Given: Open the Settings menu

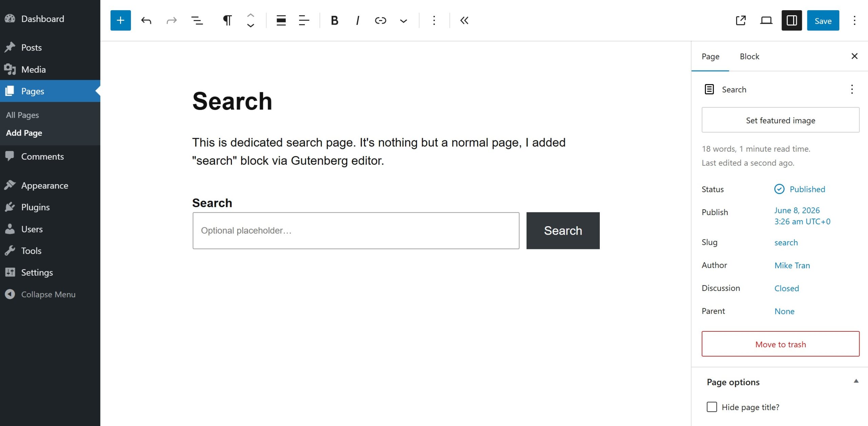Looking at the screenshot, I should [50, 272].
